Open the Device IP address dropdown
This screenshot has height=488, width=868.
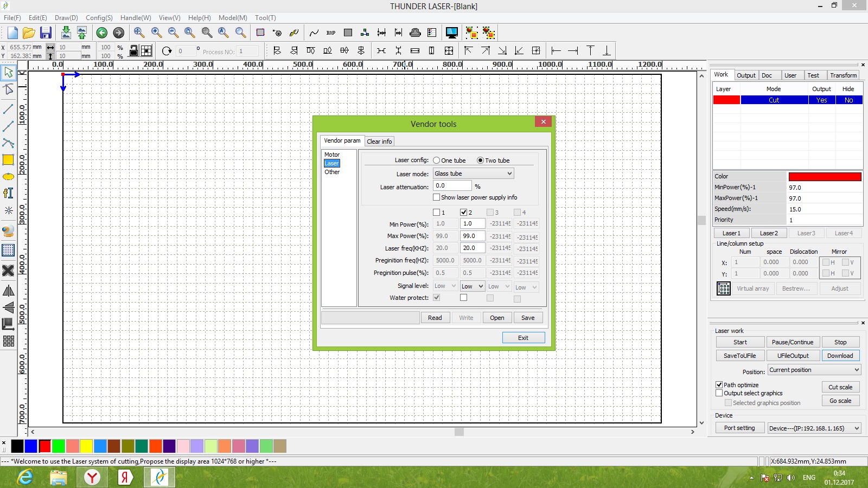coord(814,428)
